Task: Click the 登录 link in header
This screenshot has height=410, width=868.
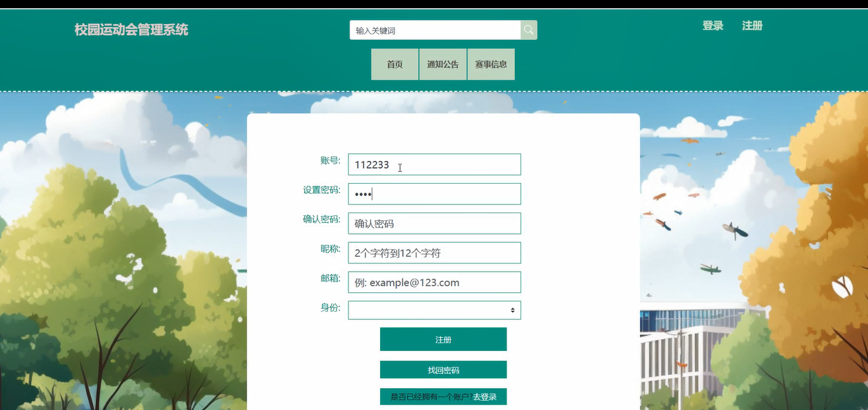Action: tap(712, 26)
